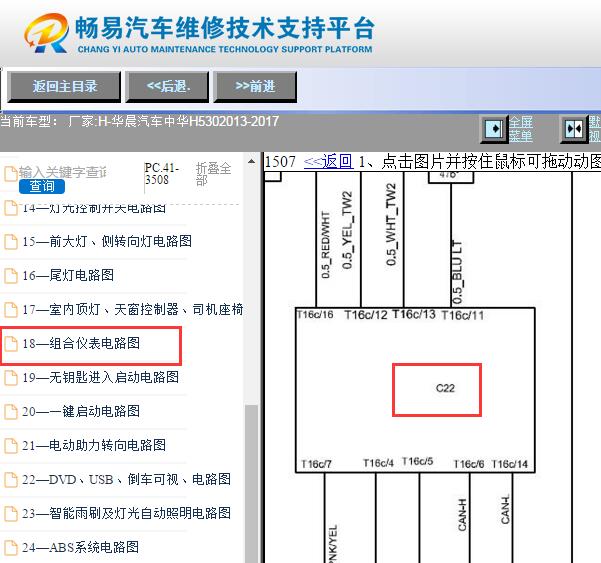
Task: Open 18—组合仪表电路图
Action: pyautogui.click(x=81, y=343)
